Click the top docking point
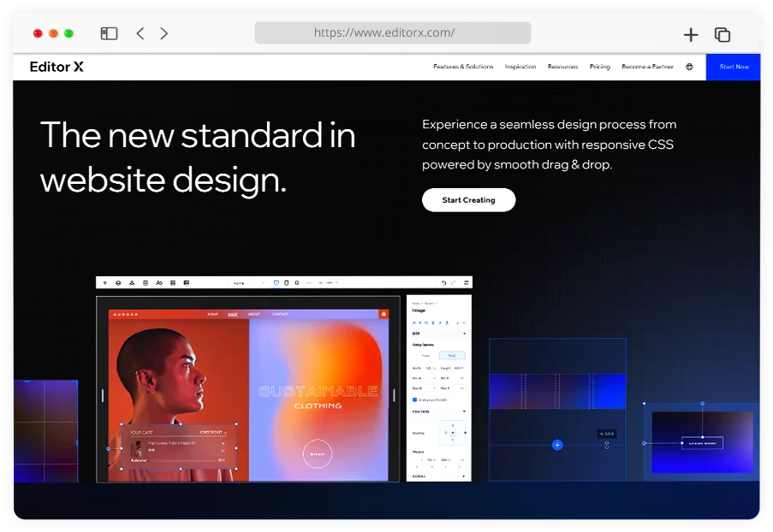This screenshot has height=532, width=773. 453,425
